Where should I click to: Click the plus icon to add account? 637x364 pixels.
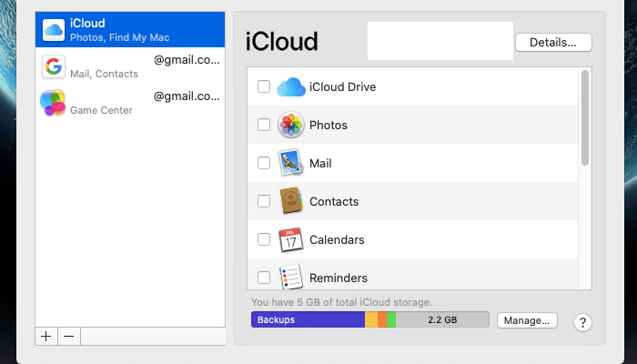pos(46,337)
